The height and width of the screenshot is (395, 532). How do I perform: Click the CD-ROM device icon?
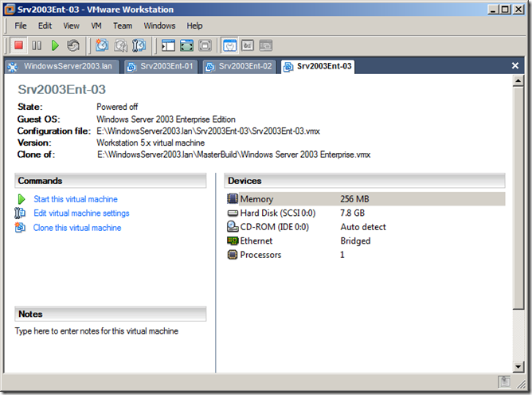[x=233, y=227]
